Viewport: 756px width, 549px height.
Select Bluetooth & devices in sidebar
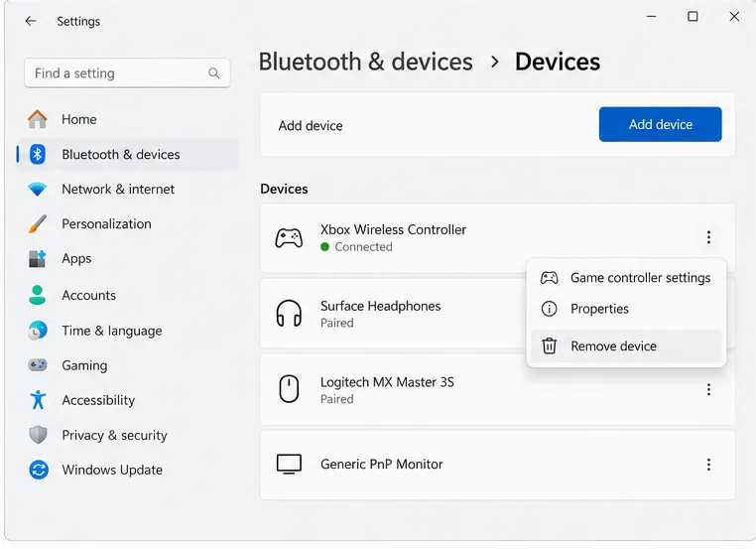[128, 155]
